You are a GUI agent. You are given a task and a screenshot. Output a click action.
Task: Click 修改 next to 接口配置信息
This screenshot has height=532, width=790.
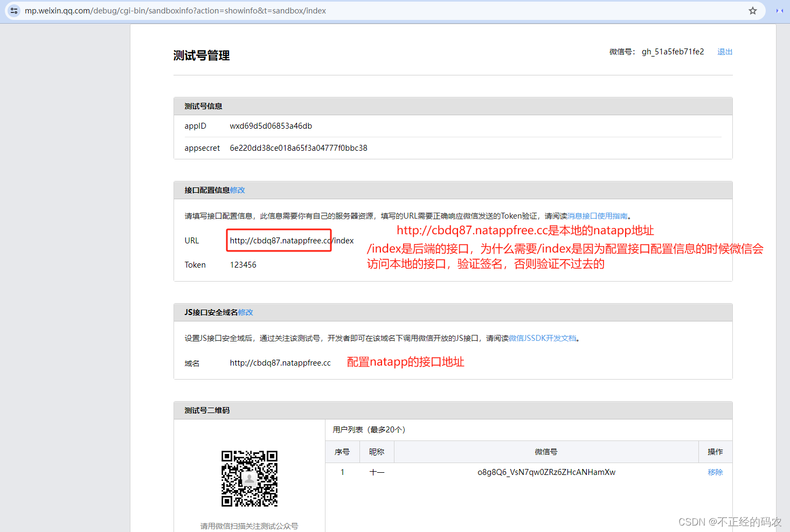238,190
